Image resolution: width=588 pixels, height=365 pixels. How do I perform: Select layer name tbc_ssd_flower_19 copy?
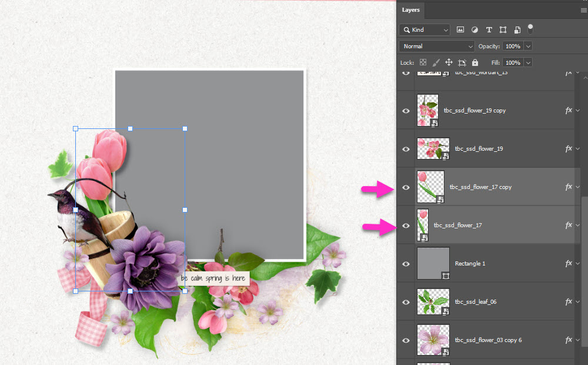click(475, 111)
